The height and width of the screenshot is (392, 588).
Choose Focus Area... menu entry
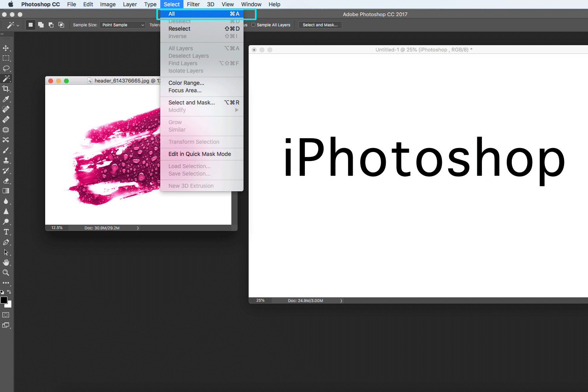pos(202,90)
